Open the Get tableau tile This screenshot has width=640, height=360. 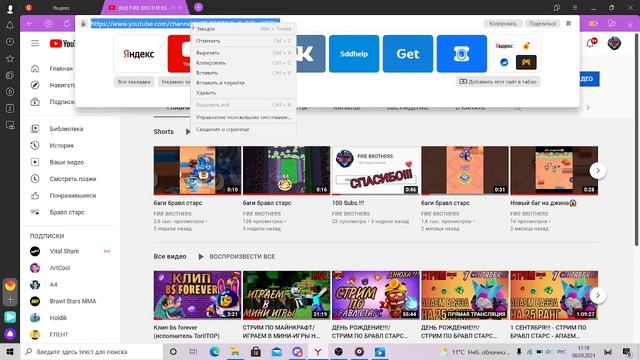[x=408, y=54]
